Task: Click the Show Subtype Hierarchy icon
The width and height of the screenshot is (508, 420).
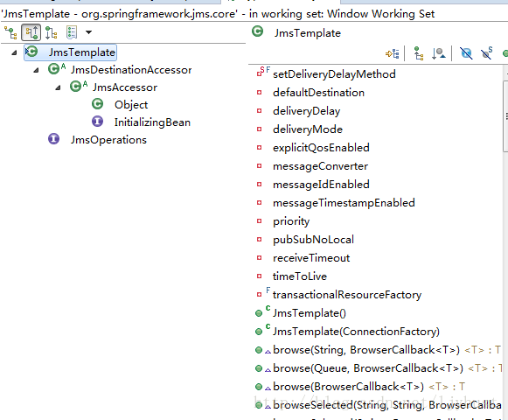Action: point(52,32)
